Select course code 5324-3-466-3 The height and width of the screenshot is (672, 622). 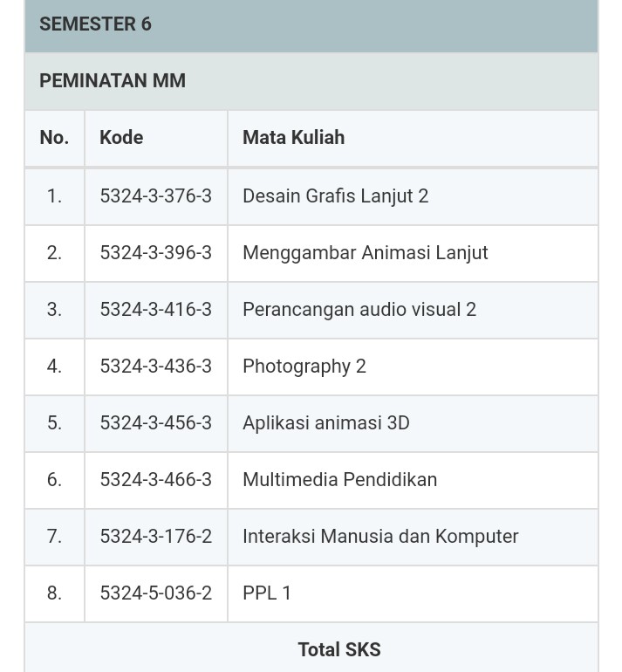coord(156,480)
